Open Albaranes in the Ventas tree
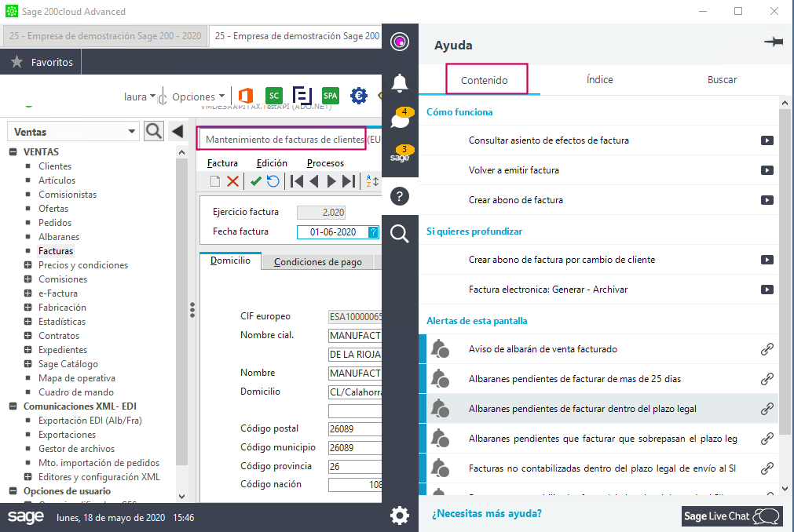 click(x=59, y=237)
